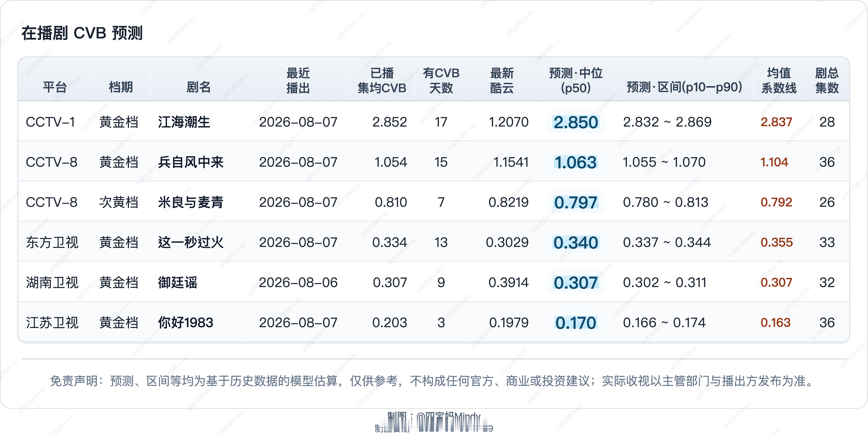Click the 均值系数线 column header
Screen dimensions: 868x435
tap(779, 80)
